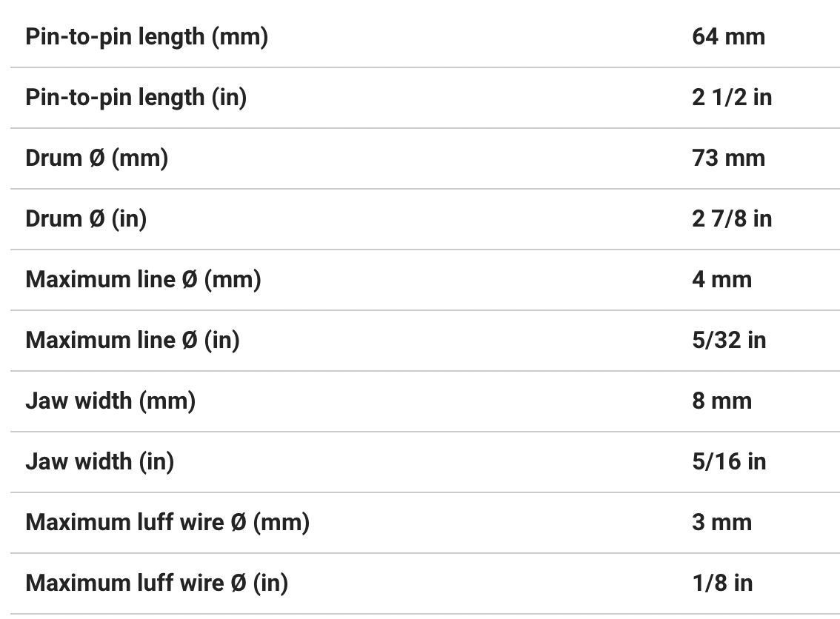Select the 73 mm value
The width and height of the screenshot is (840, 619).
coord(728,158)
